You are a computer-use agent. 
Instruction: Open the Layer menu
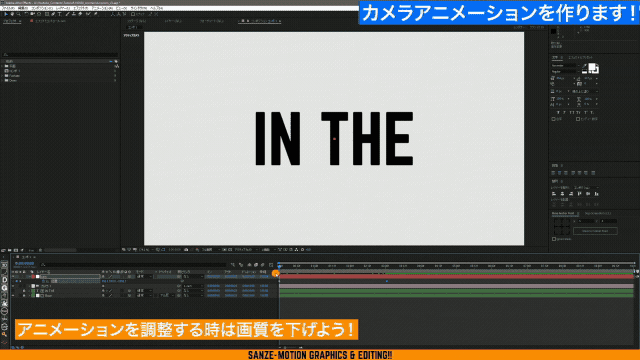pyautogui.click(x=62, y=8)
